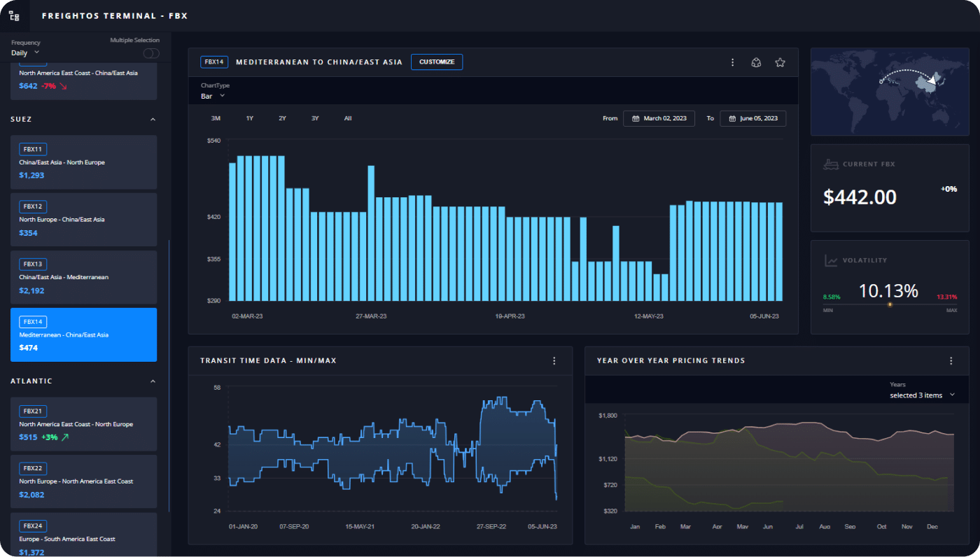The image size is (980, 557).
Task: Click the chart icon in Volatility card
Action: 831,260
